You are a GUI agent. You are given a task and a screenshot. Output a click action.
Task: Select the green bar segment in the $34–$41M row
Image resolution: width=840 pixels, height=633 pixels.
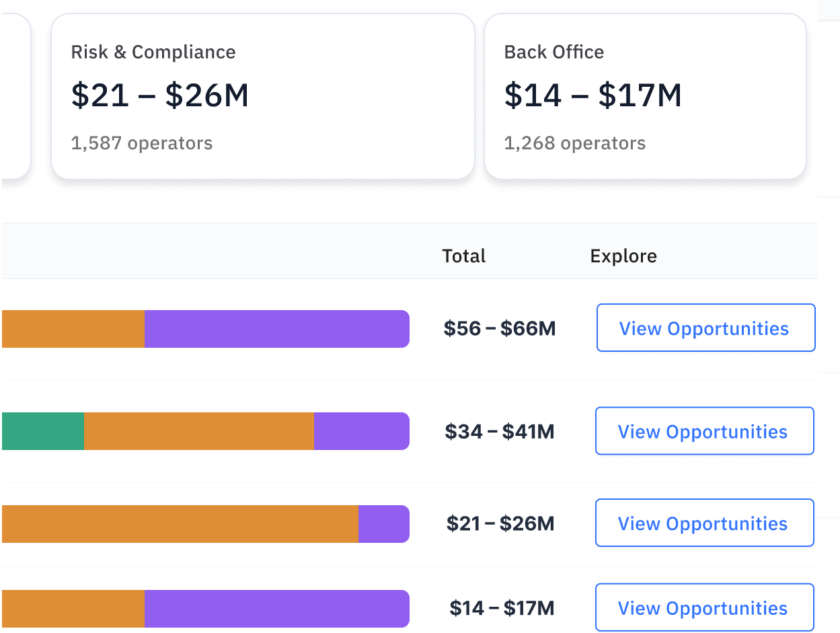[42, 431]
